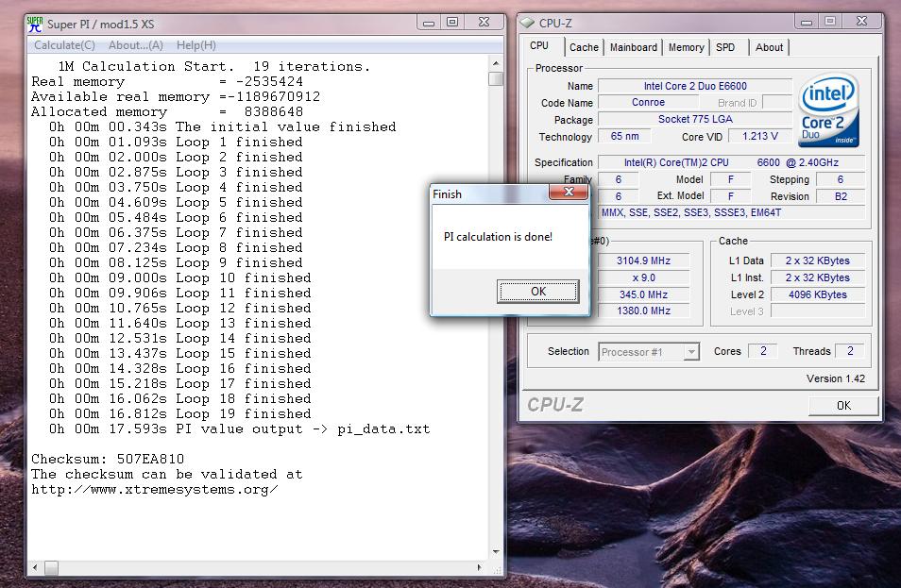The height and width of the screenshot is (588, 901).
Task: Close the Super PI window
Action: (x=484, y=23)
